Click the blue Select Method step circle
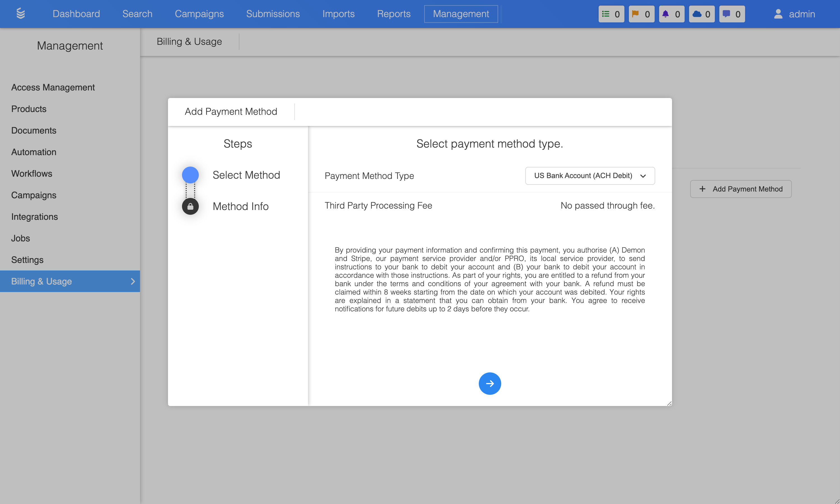840x504 pixels. tap(190, 175)
